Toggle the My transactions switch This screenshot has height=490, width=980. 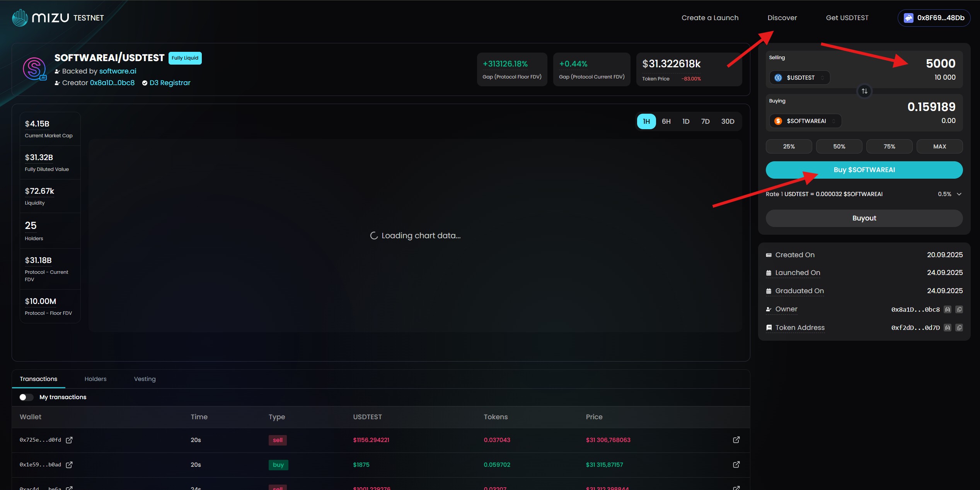(x=26, y=397)
